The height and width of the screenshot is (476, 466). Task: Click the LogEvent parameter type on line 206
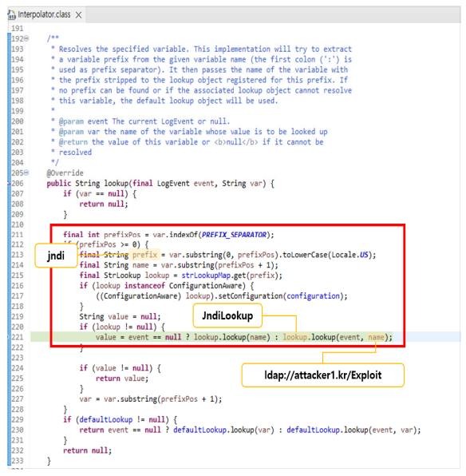173,184
